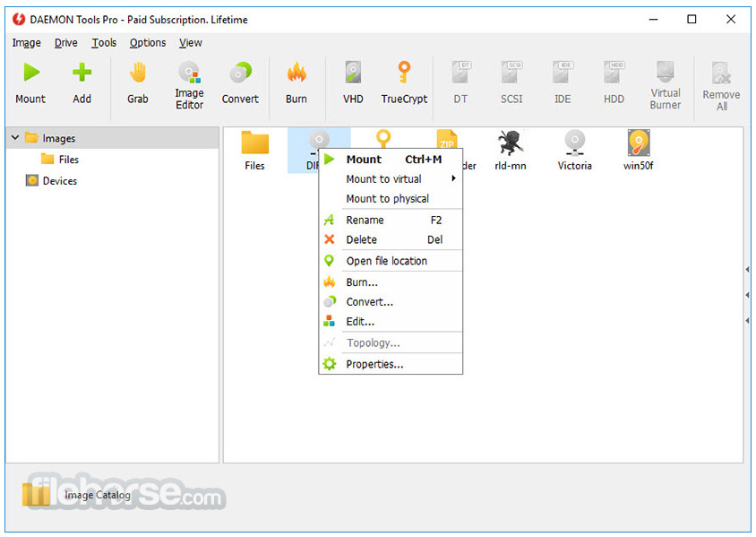The height and width of the screenshot is (537, 756).
Task: Collapse the Images tree node
Action: click(x=15, y=137)
